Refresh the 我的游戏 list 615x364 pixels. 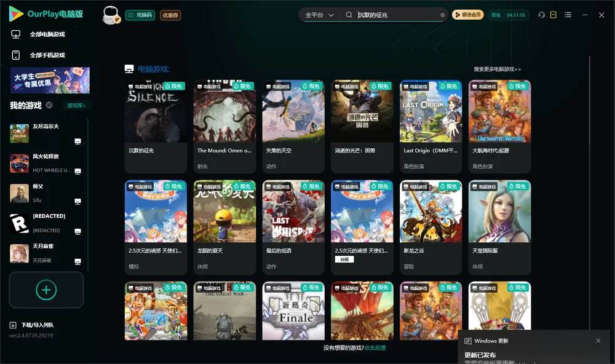pyautogui.click(x=49, y=105)
